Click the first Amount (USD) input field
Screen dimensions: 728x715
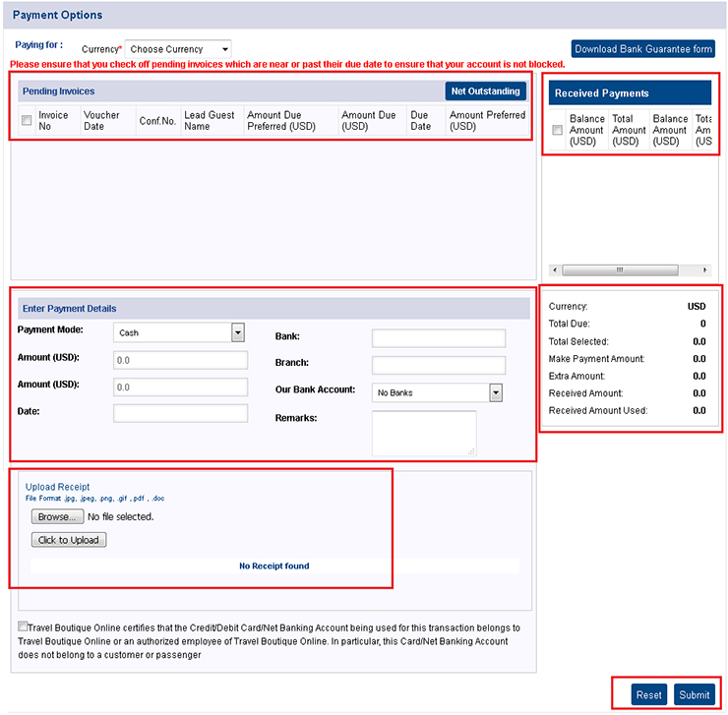[x=180, y=360]
